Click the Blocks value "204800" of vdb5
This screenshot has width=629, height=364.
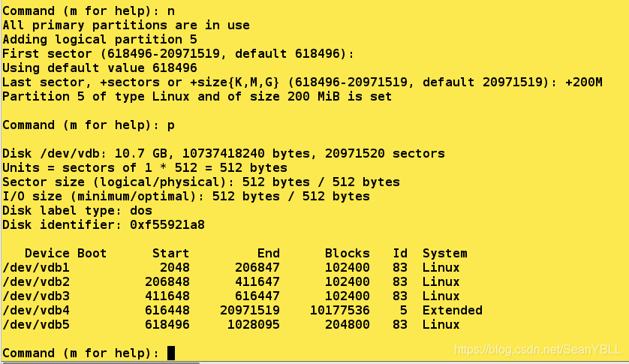click(x=348, y=325)
